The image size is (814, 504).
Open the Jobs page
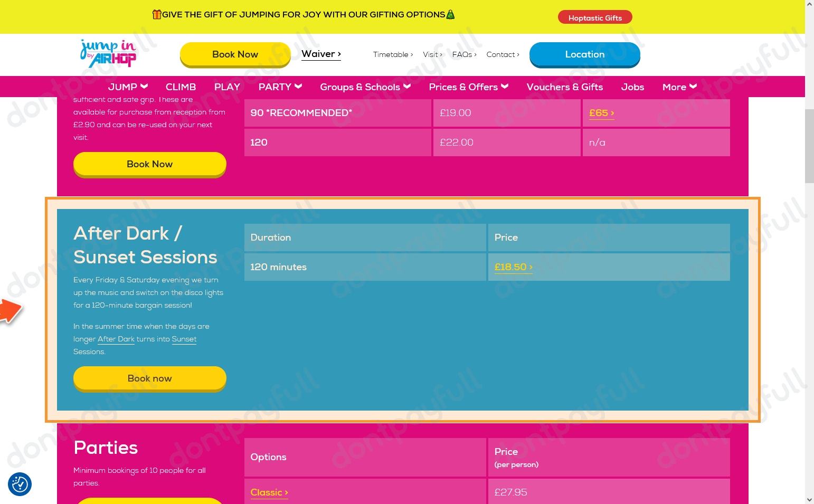pyautogui.click(x=632, y=87)
